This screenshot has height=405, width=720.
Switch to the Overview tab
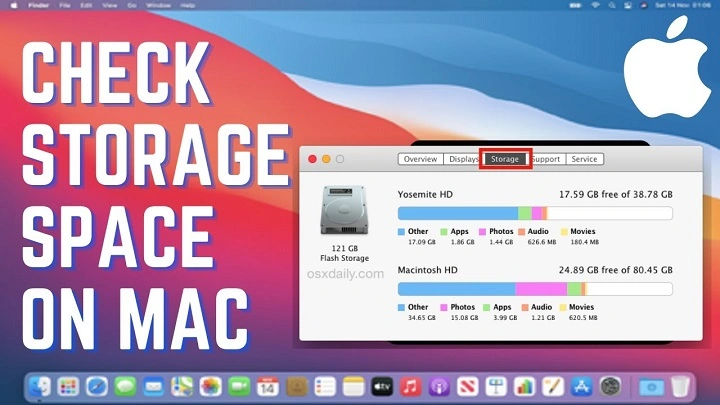coord(420,159)
